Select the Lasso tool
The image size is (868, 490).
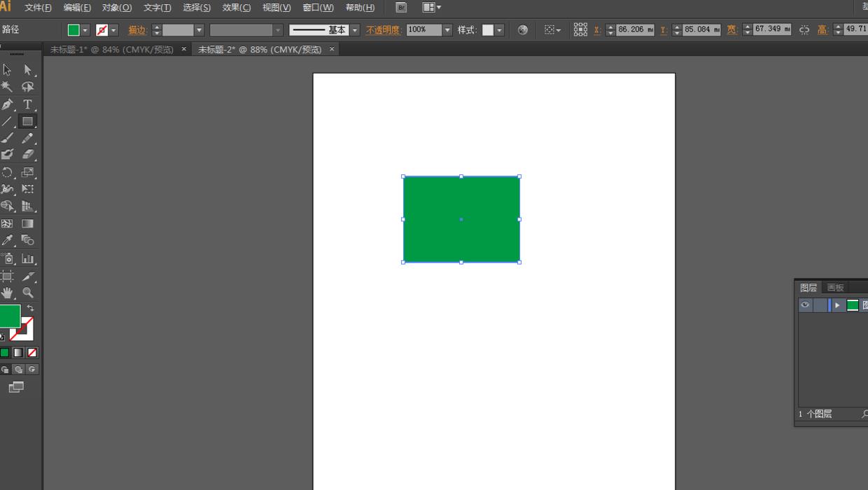point(27,87)
